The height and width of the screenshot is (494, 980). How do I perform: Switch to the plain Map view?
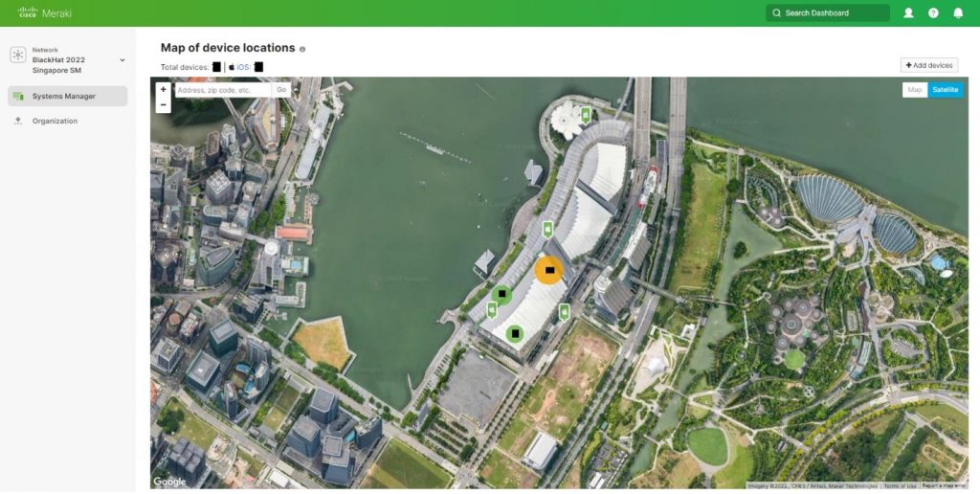coord(915,90)
